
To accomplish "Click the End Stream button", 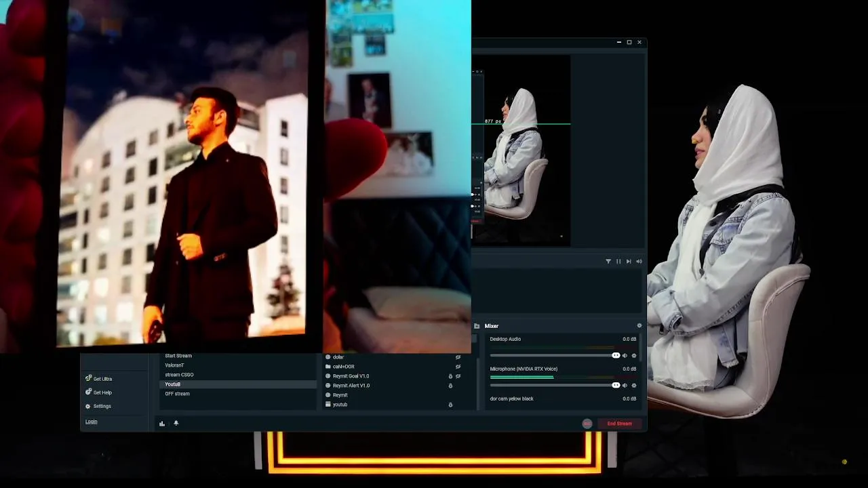I will click(x=619, y=424).
